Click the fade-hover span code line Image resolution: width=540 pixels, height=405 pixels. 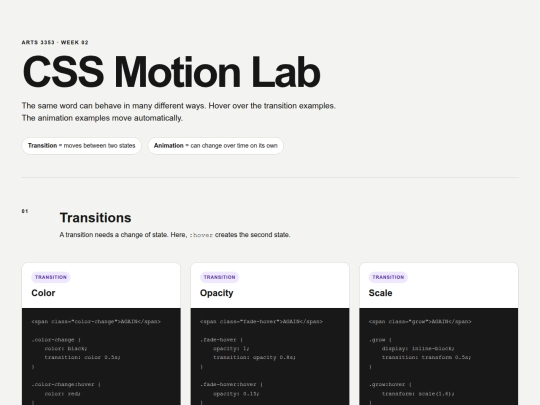tap(261, 322)
